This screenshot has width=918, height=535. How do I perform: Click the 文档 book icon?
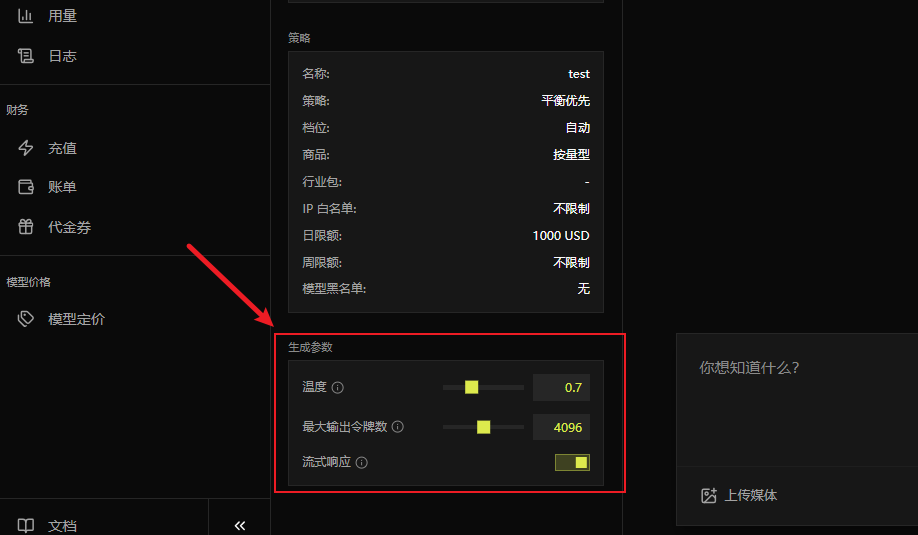click(25, 525)
